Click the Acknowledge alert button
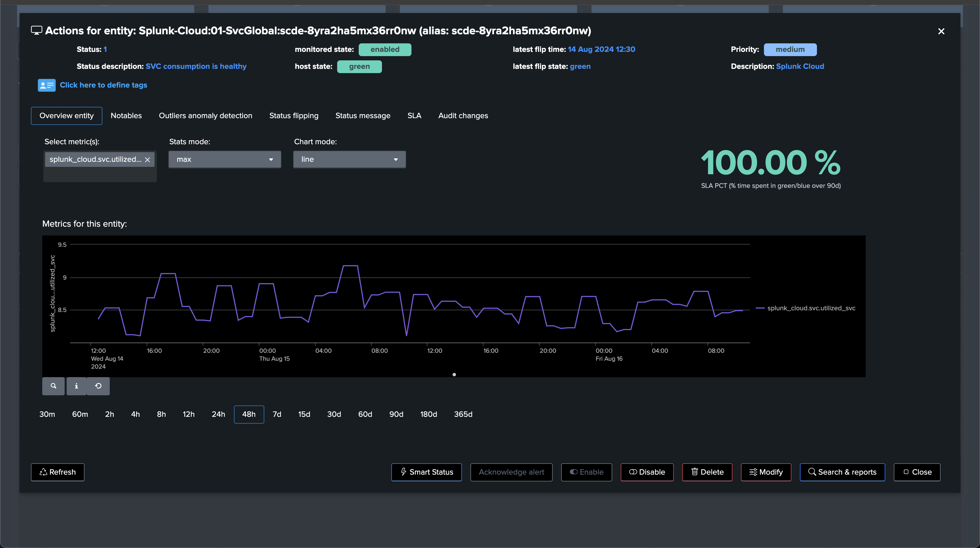Viewport: 980px width, 548px height. [511, 472]
